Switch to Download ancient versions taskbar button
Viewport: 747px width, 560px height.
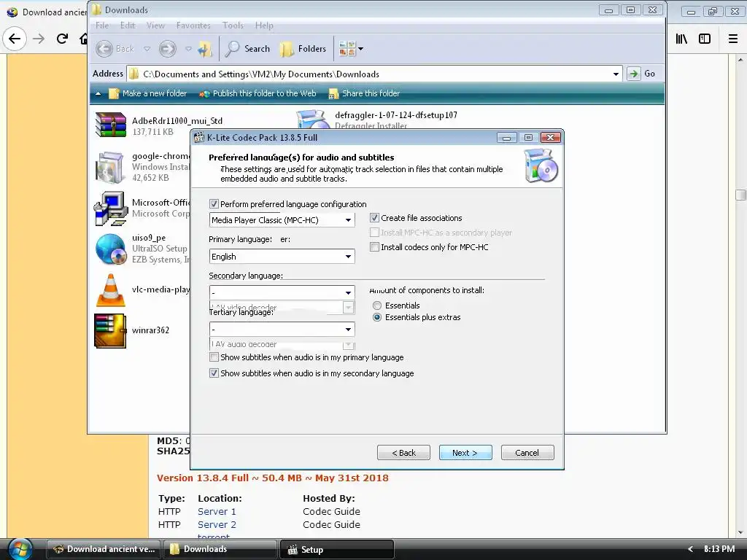click(104, 549)
